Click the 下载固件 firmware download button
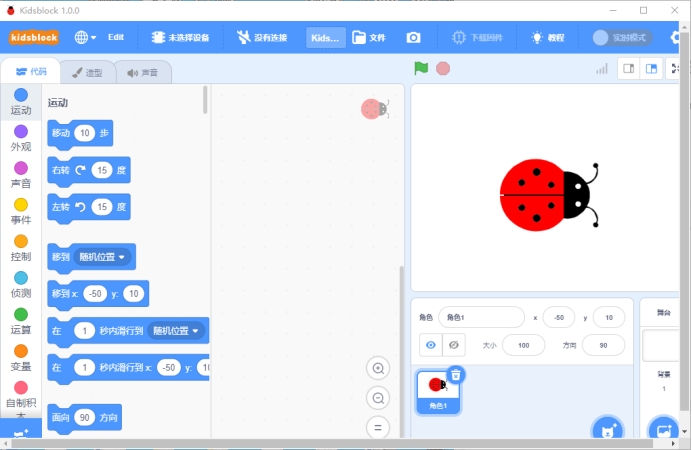This screenshot has width=692, height=450. tap(477, 38)
